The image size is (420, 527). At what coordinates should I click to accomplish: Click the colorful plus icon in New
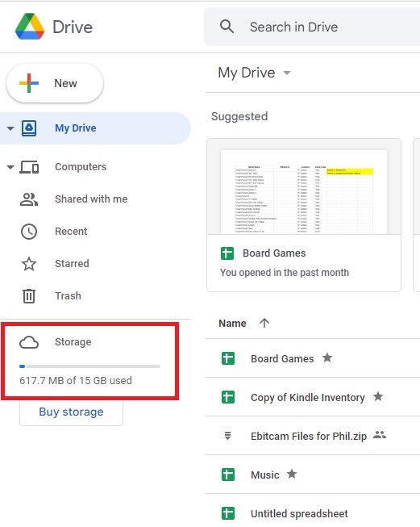(29, 83)
